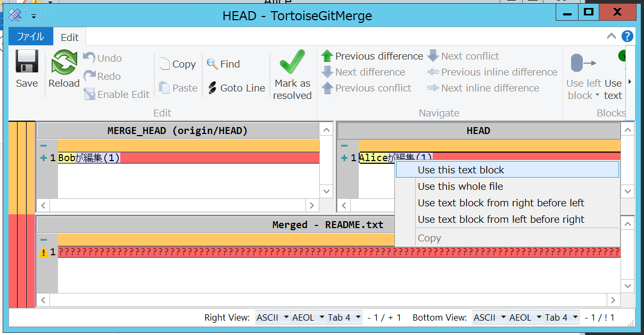Click the plus marker in HEAD pane
The height and width of the screenshot is (335, 644).
click(x=344, y=158)
